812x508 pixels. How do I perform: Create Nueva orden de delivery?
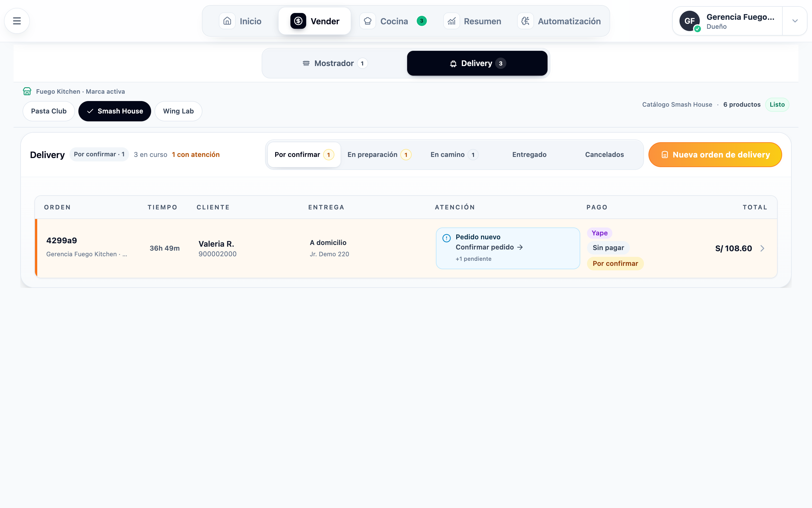[x=715, y=155]
